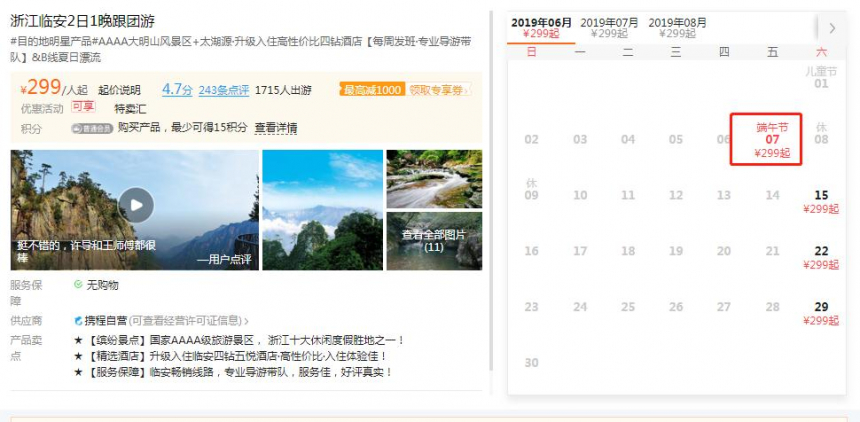
Task: View all 11 photos 查看全部图片
Action: click(x=434, y=241)
